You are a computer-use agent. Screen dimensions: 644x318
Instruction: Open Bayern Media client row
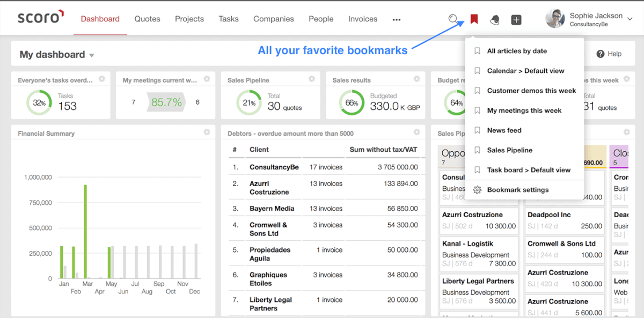pos(272,209)
